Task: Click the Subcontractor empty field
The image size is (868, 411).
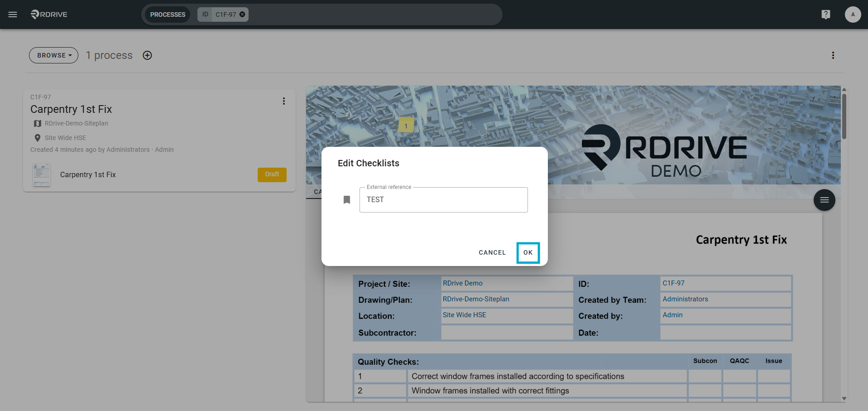Action: pyautogui.click(x=507, y=333)
